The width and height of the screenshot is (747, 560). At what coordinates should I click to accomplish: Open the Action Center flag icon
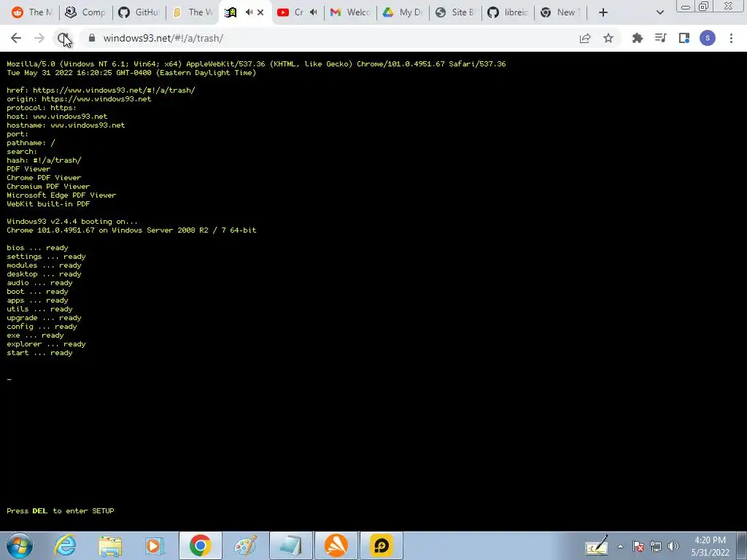pos(638,546)
